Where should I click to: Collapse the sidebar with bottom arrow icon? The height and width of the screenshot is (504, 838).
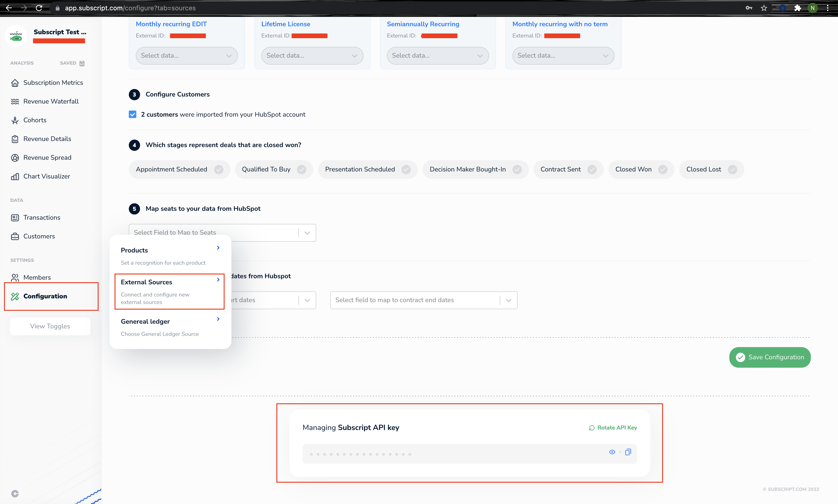(15, 493)
